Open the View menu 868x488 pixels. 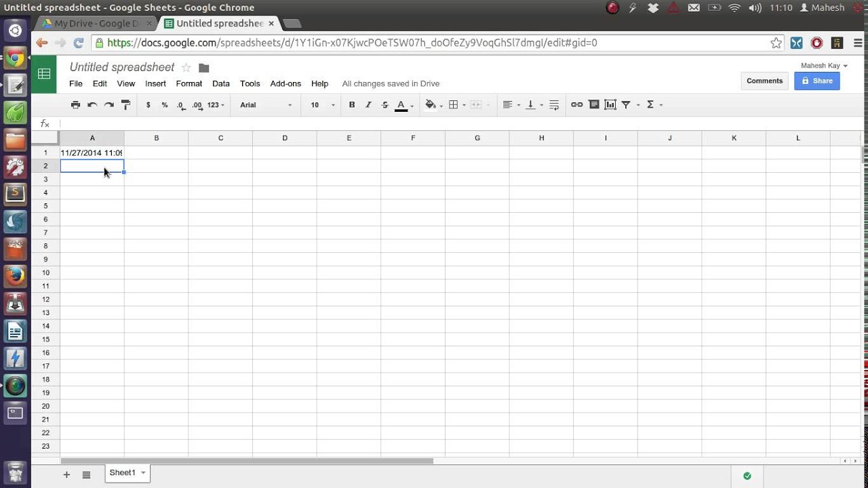click(126, 84)
